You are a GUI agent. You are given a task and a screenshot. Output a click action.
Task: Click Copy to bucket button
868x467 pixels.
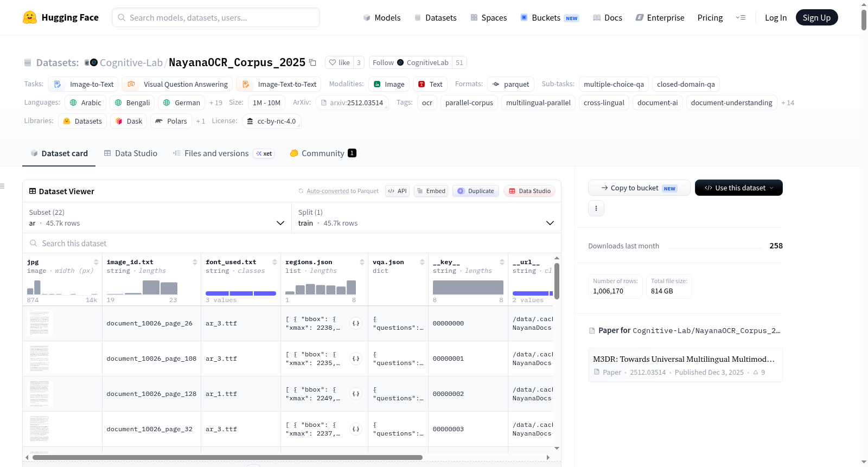[639, 188]
